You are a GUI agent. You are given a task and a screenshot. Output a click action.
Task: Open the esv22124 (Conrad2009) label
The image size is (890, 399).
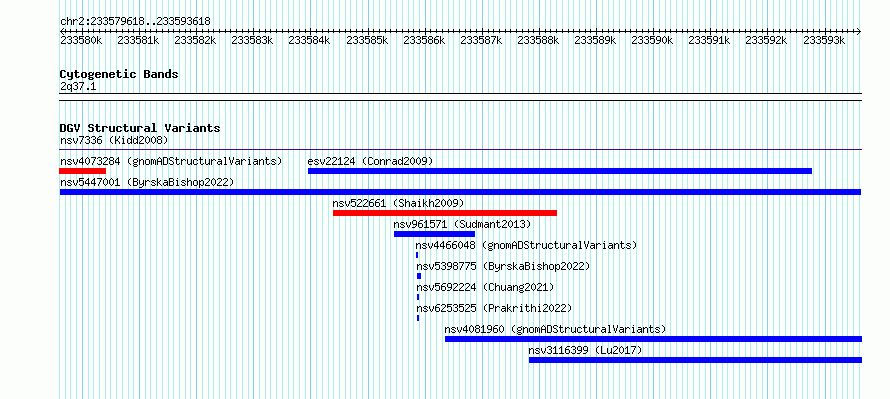[x=370, y=161]
